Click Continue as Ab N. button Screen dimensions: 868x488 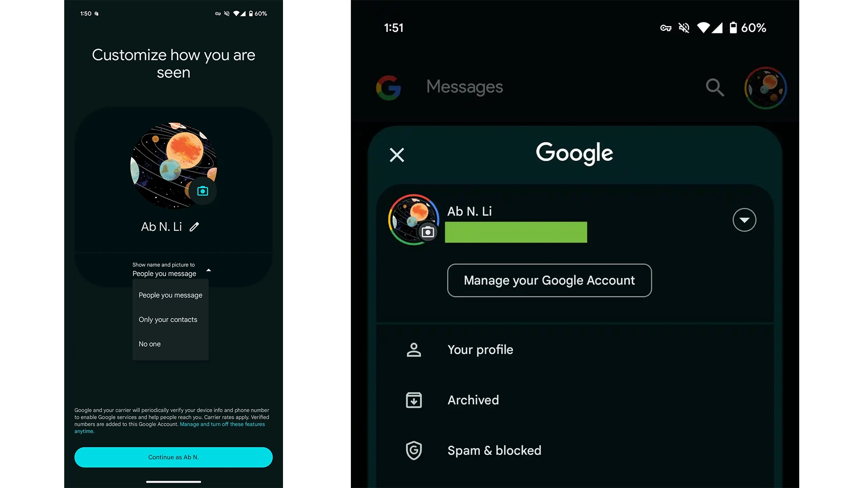(x=174, y=457)
